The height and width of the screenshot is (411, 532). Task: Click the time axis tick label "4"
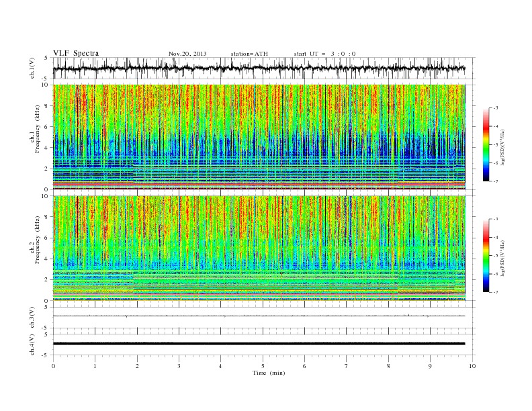coord(221,366)
